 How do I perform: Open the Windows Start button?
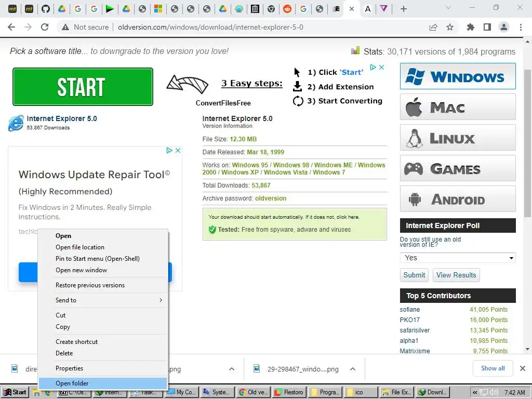tap(15, 392)
